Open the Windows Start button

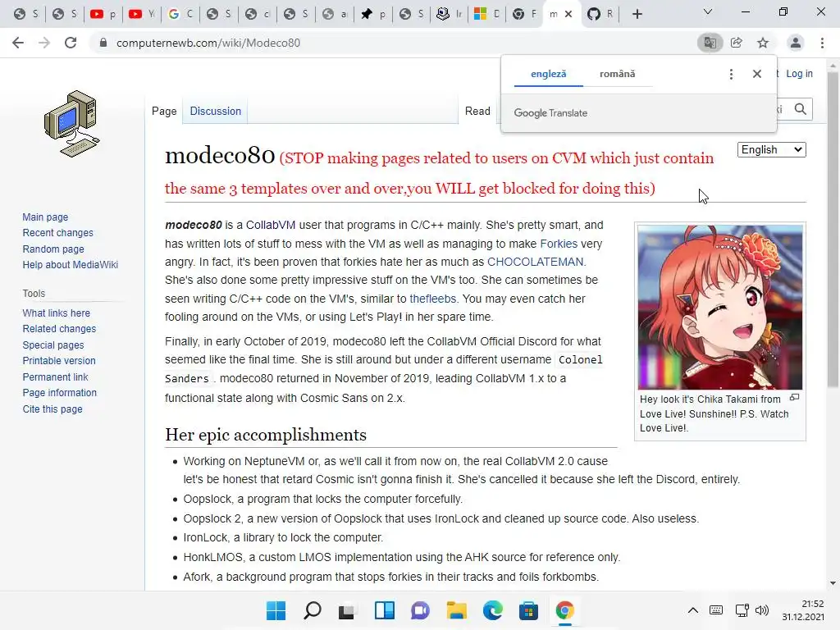(276, 610)
